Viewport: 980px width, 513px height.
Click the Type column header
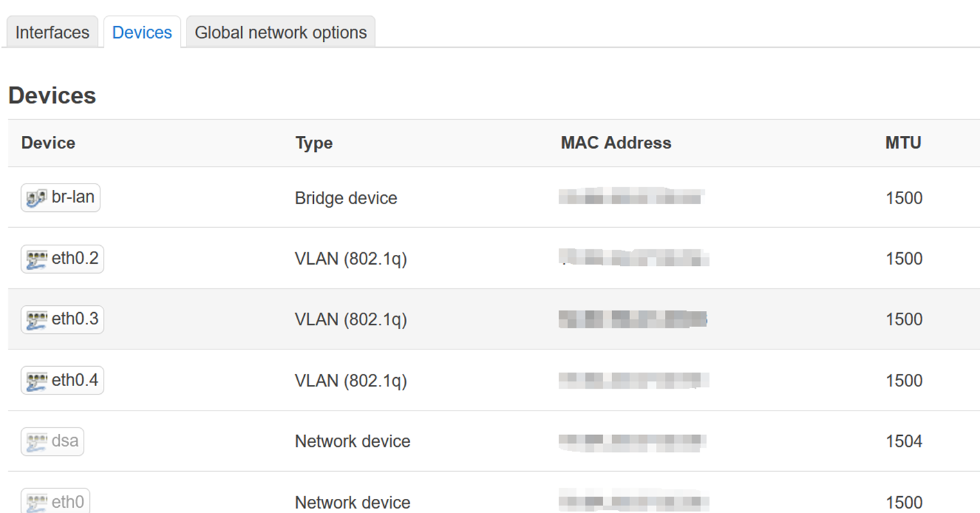click(x=314, y=143)
